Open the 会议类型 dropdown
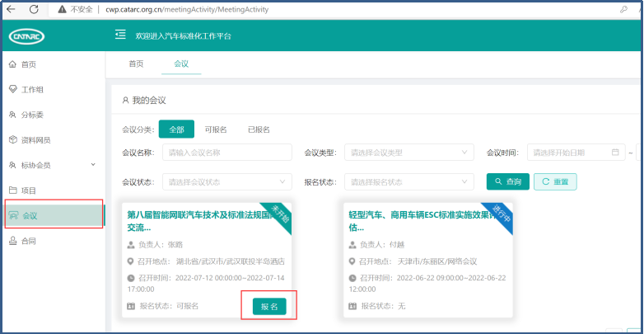The height and width of the screenshot is (334, 644). click(409, 153)
